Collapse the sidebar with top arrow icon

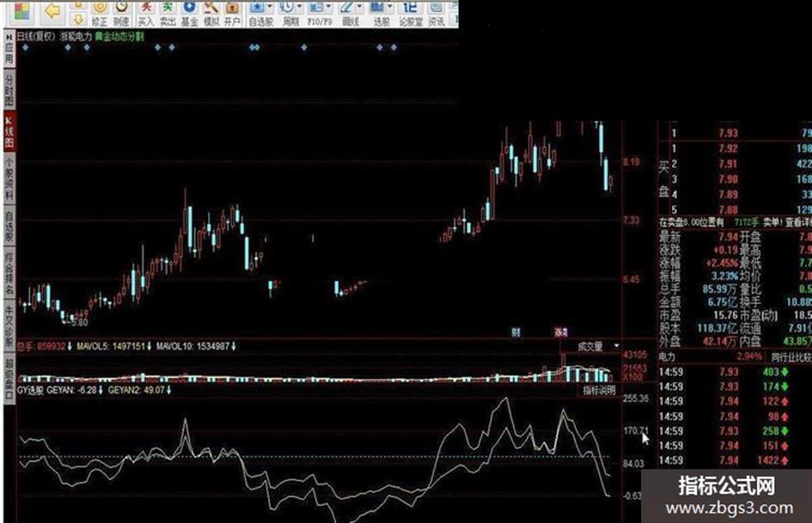click(9, 36)
